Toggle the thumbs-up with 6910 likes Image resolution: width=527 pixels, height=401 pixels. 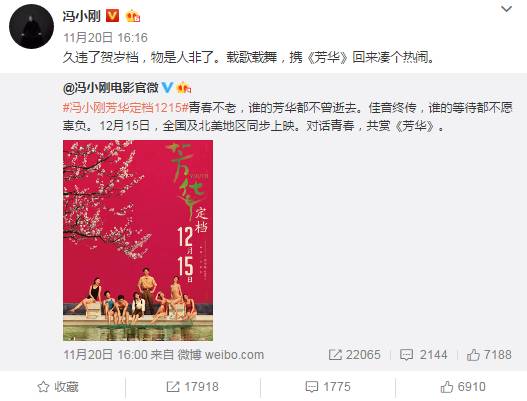(463, 387)
